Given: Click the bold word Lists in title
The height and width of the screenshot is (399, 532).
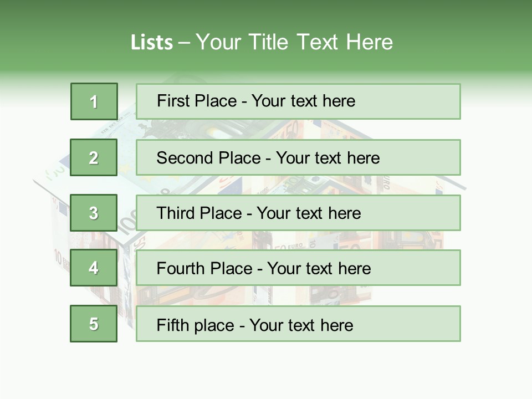Looking at the screenshot, I should click(x=151, y=43).
